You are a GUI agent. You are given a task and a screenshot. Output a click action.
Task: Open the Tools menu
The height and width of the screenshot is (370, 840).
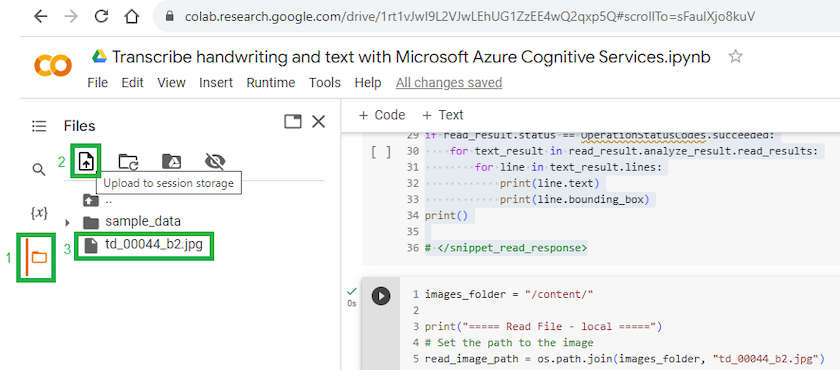pos(325,83)
